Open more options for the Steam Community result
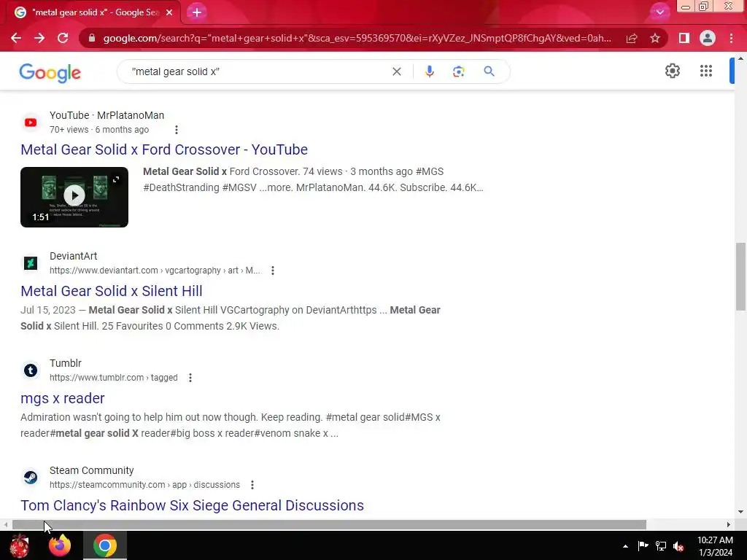 252,485
